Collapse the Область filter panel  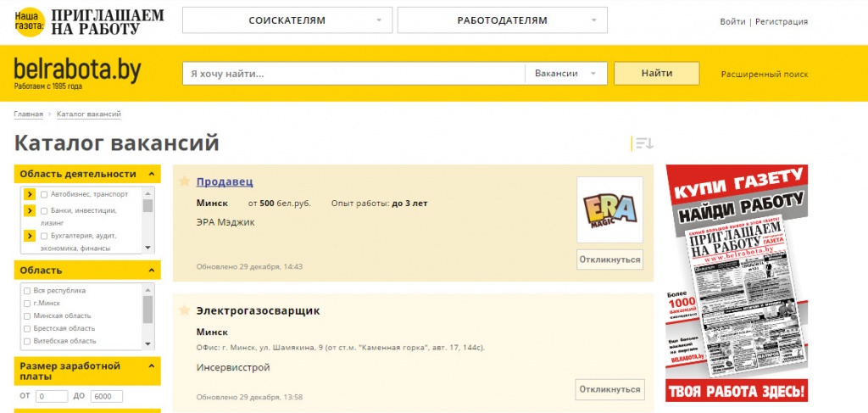click(x=151, y=271)
